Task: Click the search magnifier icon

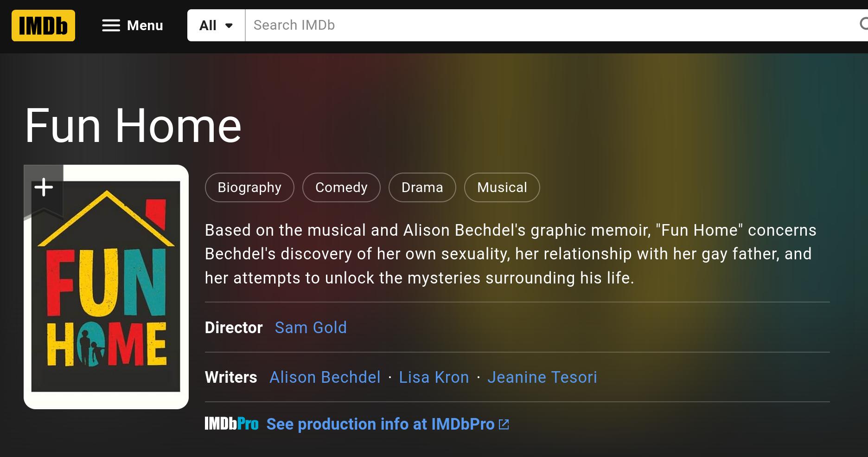Action: pyautogui.click(x=863, y=24)
